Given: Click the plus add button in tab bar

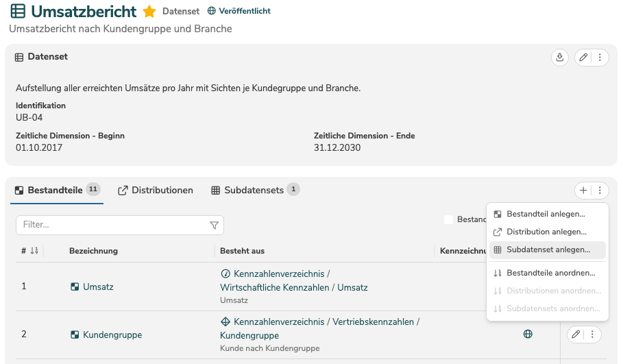Looking at the screenshot, I should point(583,191).
